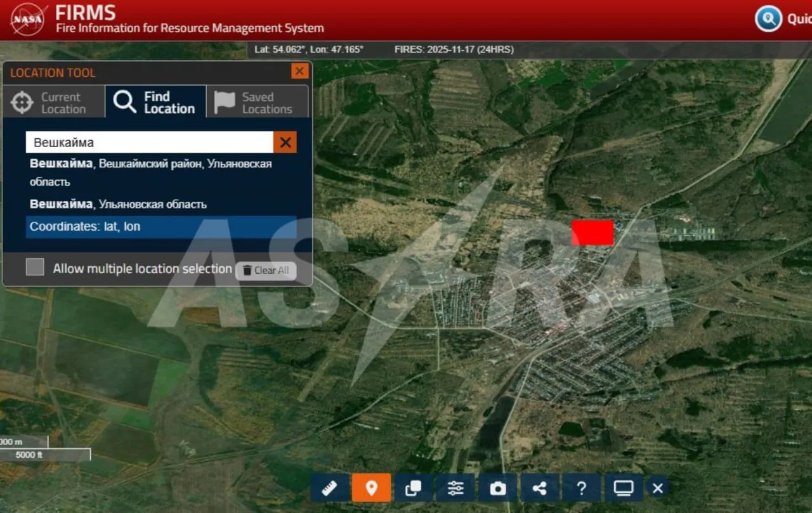
Task: Click the red fire detection marker
Action: [593, 233]
